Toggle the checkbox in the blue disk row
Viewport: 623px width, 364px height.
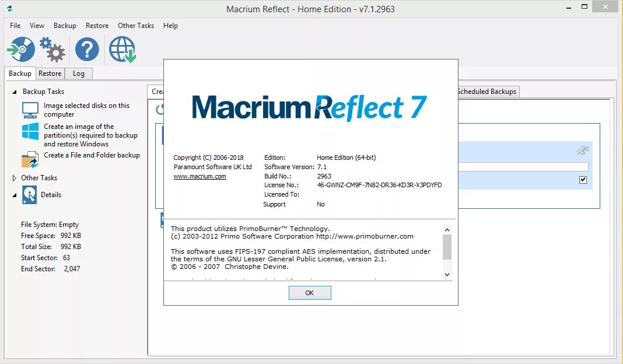[x=583, y=180]
